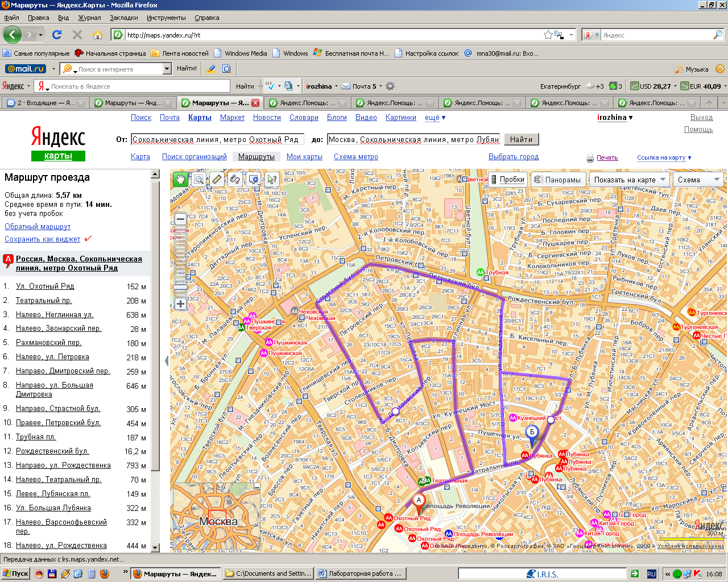Click Firefox back navigation button
The image size is (728, 582).
[13, 35]
